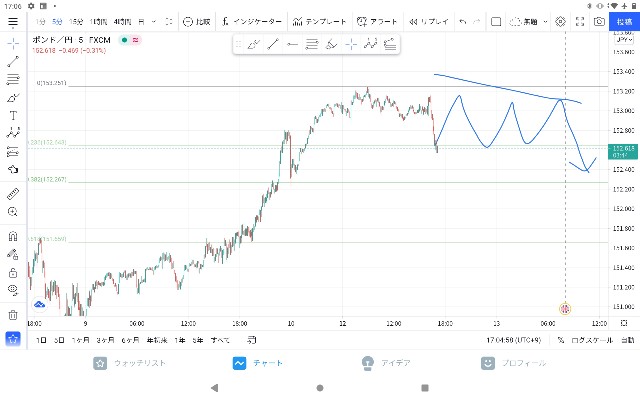
Task: Select the brush drawing tool in left sidebar
Action: point(13,98)
